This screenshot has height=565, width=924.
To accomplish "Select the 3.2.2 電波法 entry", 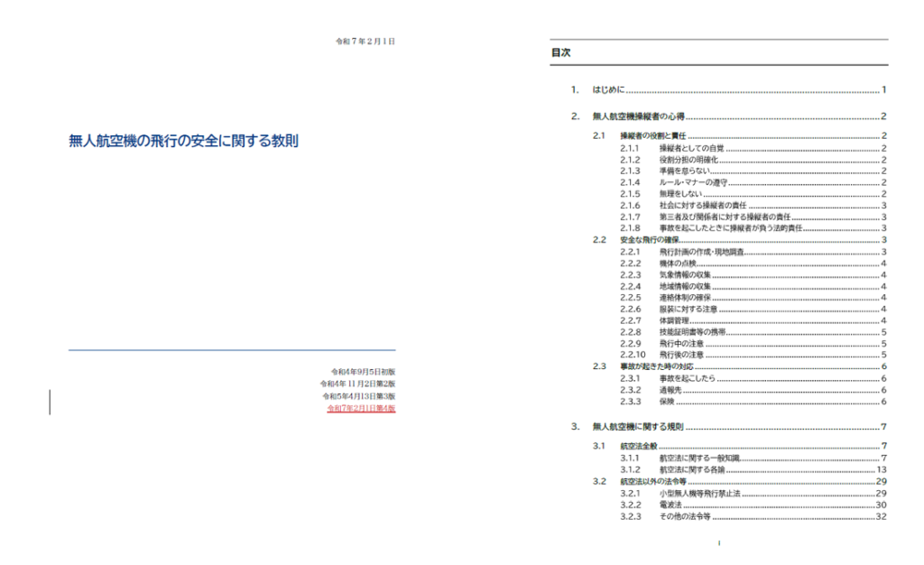I will coord(672,505).
